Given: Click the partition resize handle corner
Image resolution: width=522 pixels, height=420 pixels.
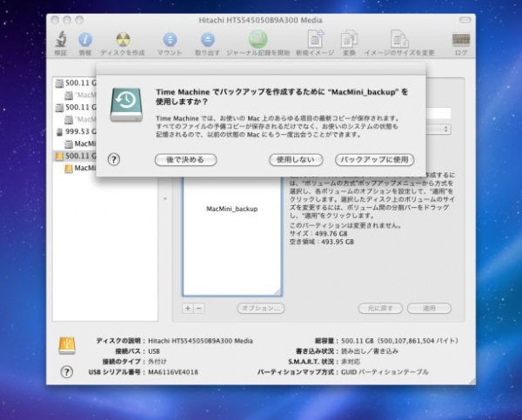Looking at the screenshot, I should [x=278, y=292].
